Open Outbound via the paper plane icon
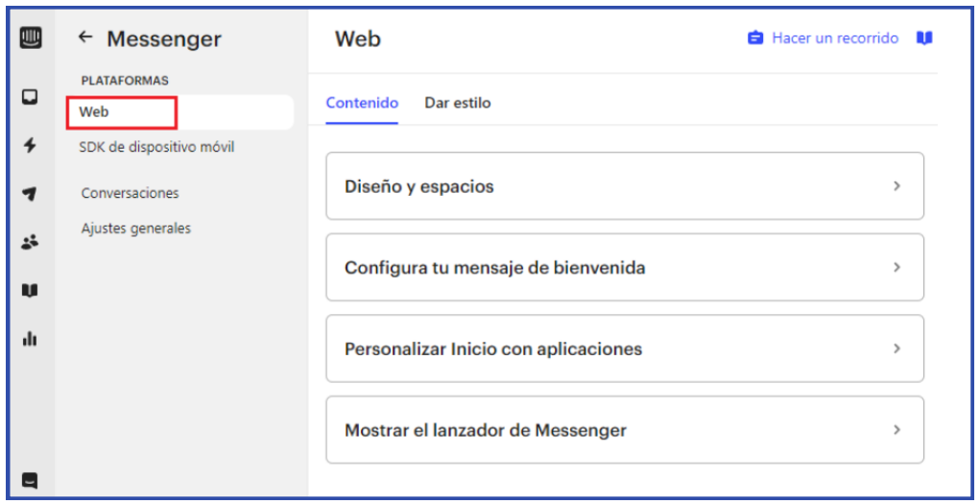The image size is (980, 504). pyautogui.click(x=30, y=194)
